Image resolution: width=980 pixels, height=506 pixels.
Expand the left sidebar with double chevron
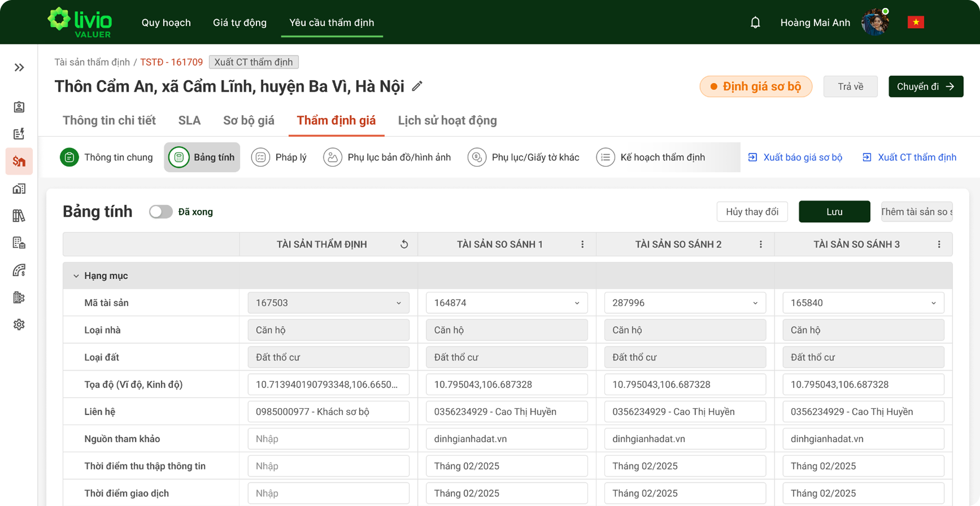pos(19,67)
